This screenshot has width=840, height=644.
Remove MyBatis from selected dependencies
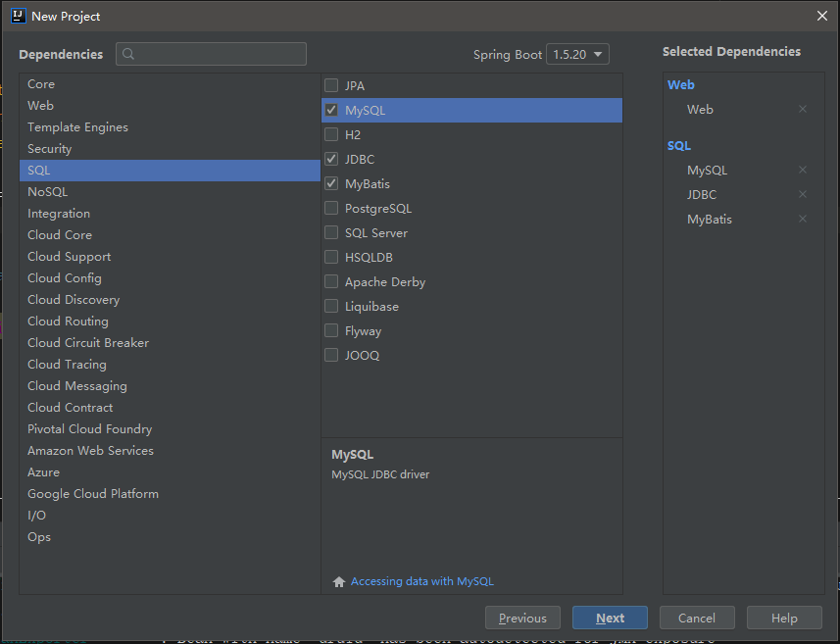[x=803, y=219]
